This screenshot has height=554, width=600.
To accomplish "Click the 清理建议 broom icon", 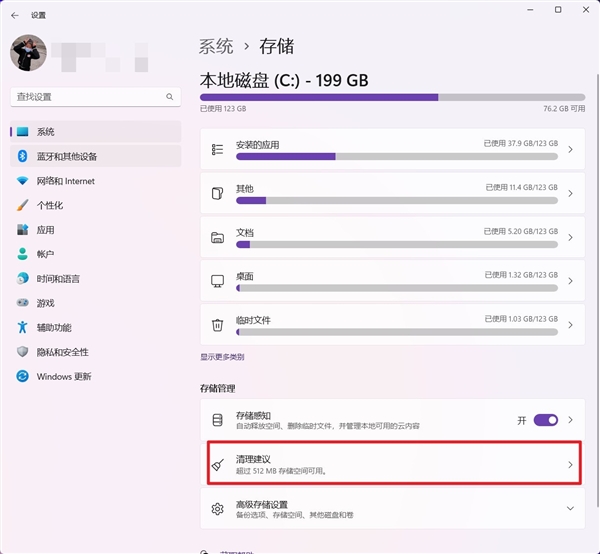I will (x=217, y=464).
